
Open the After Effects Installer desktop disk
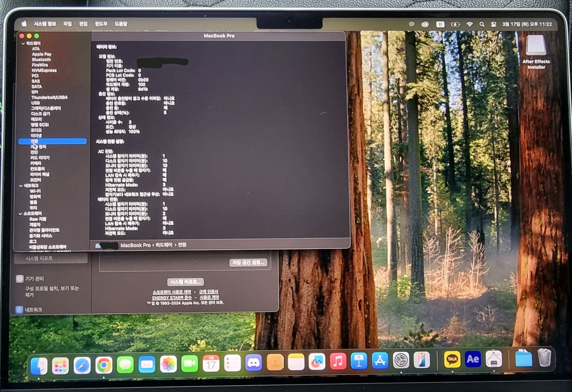536,48
